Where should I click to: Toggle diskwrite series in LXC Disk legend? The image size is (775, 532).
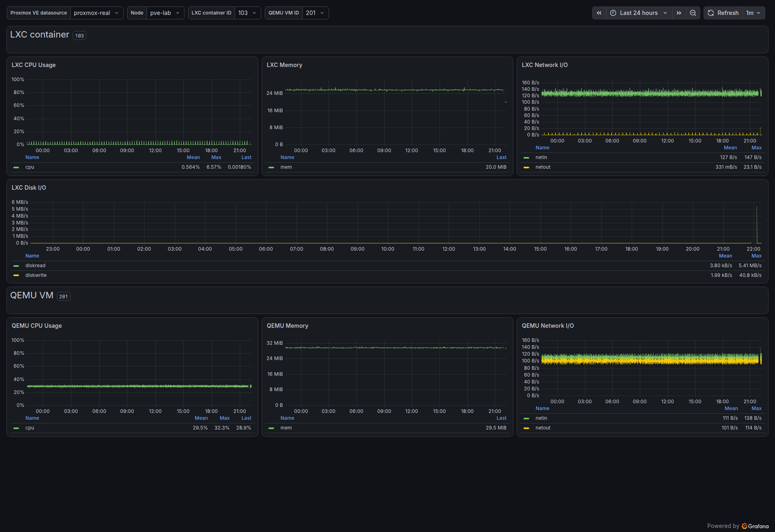pos(36,275)
